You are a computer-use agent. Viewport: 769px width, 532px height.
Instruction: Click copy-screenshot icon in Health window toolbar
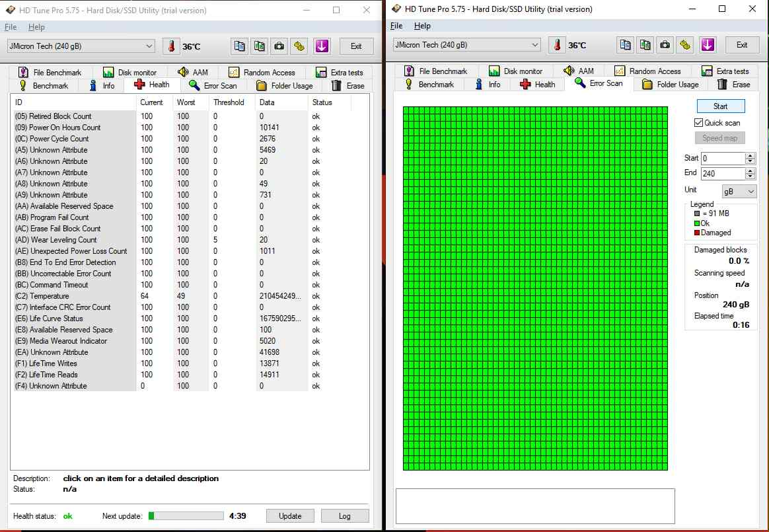(260, 46)
